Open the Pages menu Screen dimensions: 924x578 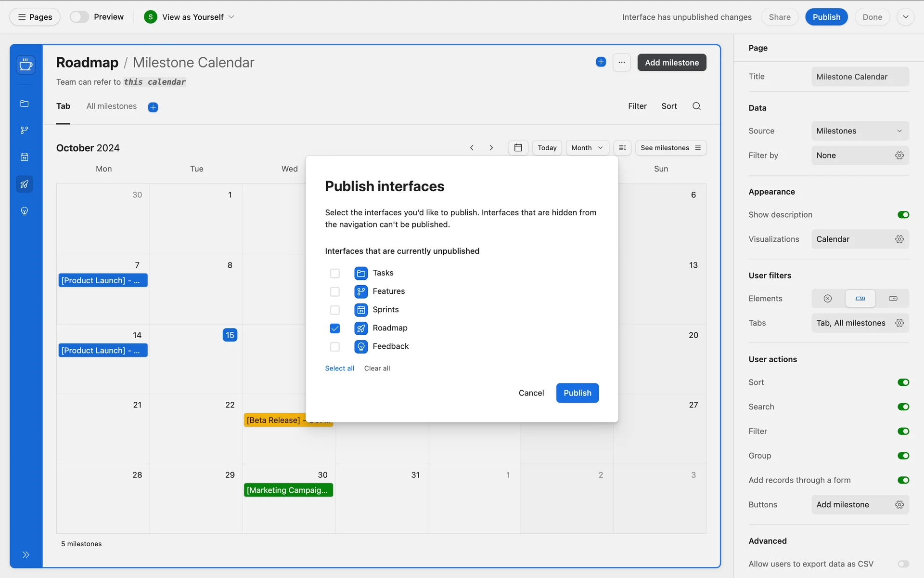point(35,17)
